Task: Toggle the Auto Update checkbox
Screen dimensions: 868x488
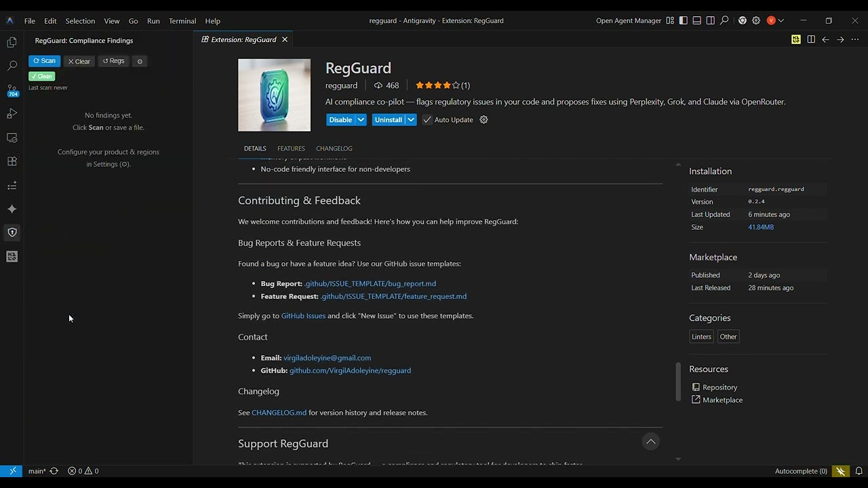Action: pos(427,120)
